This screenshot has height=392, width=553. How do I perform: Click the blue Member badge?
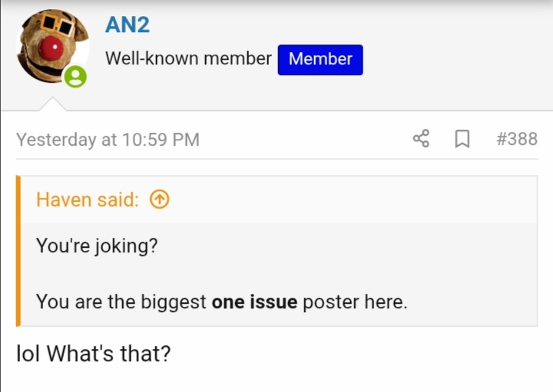(320, 59)
